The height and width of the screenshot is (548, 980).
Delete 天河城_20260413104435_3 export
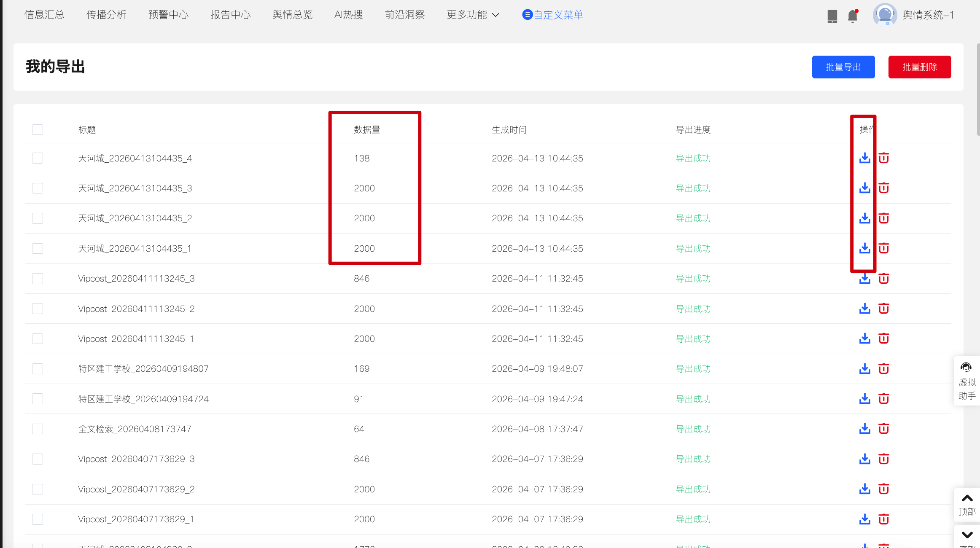pos(883,188)
